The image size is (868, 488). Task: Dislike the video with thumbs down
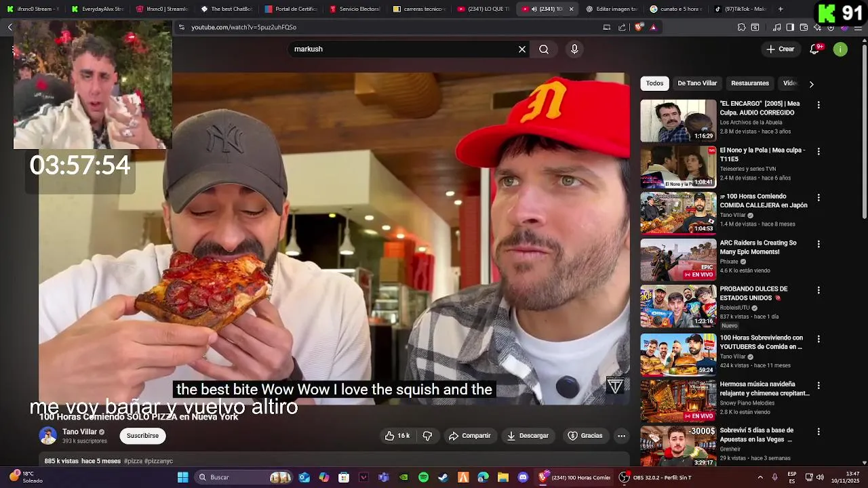[427, 436]
